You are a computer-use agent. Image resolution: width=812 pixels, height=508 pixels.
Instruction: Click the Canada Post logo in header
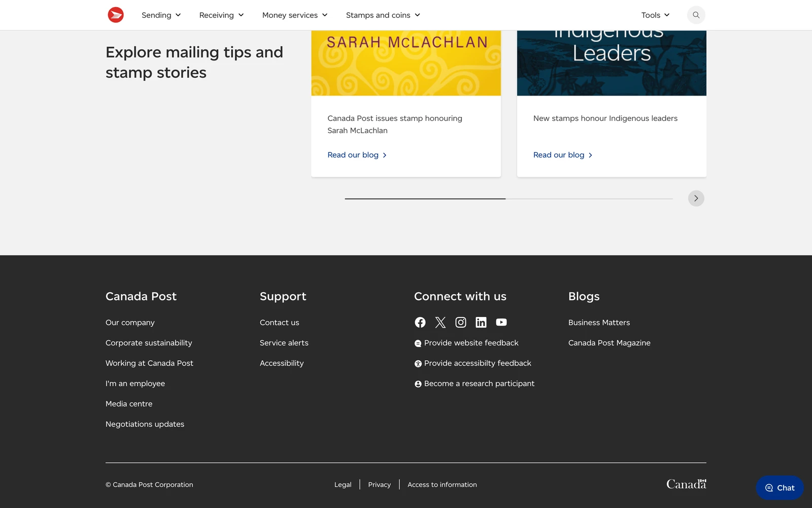pos(116,15)
